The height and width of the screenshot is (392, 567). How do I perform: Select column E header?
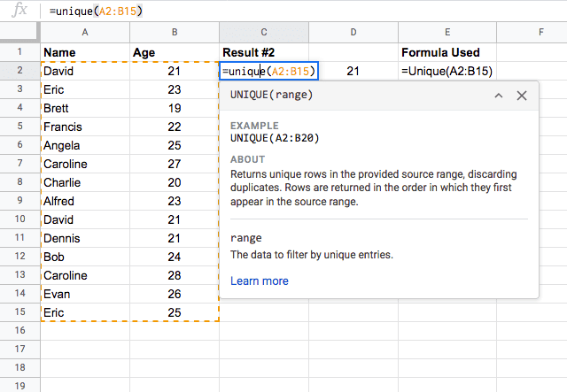point(447,33)
